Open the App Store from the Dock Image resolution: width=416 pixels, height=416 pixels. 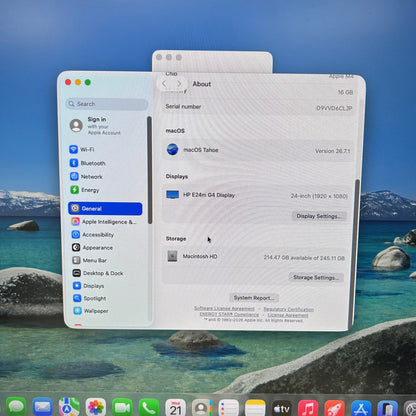(361, 408)
